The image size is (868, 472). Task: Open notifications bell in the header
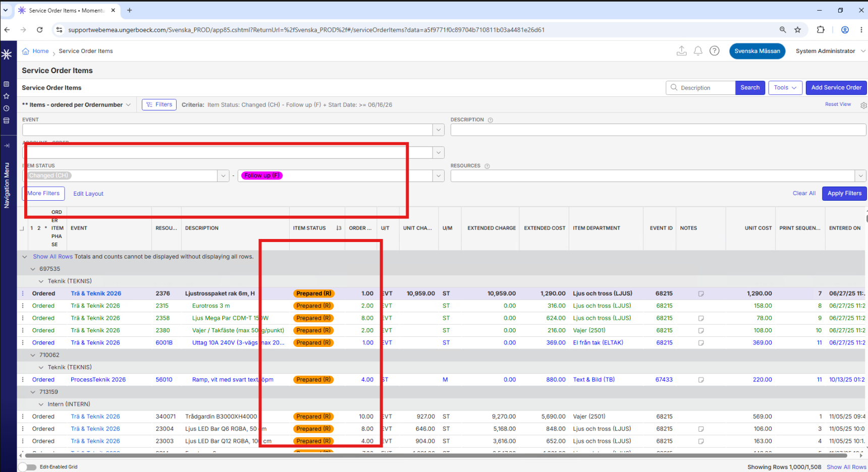698,51
